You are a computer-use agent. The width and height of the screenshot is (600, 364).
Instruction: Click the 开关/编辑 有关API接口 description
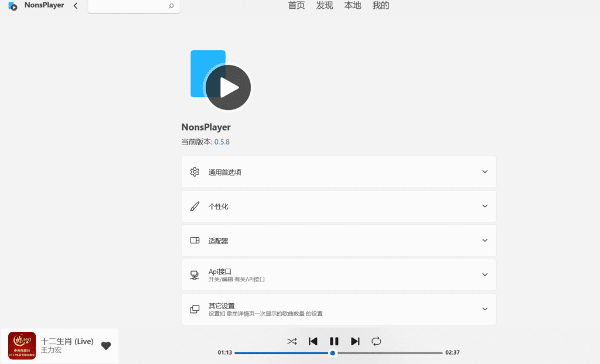click(x=237, y=279)
